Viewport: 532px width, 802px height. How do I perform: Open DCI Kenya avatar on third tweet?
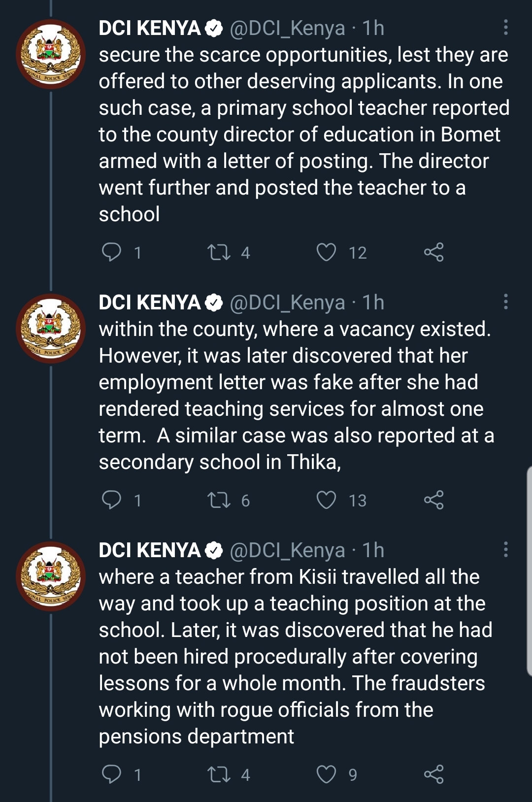51,576
